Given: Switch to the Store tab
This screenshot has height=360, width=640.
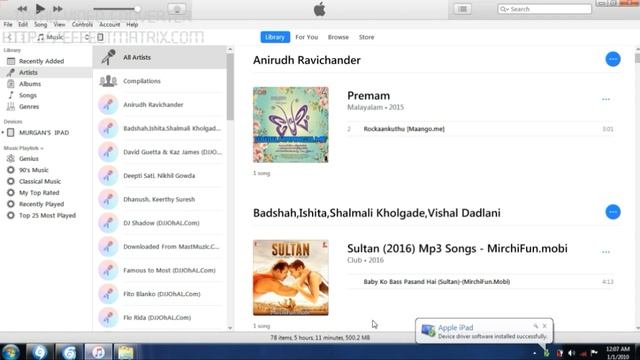Looking at the screenshot, I should [366, 37].
